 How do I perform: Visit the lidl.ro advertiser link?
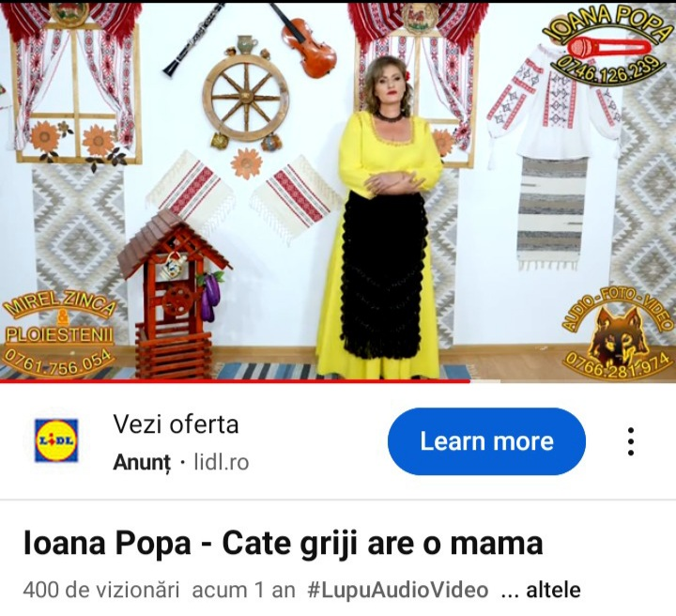click(x=222, y=462)
